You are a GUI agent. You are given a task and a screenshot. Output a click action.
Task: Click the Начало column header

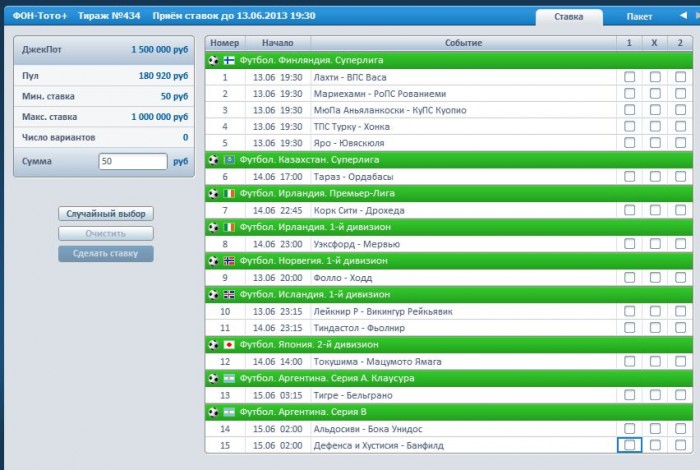(x=278, y=43)
